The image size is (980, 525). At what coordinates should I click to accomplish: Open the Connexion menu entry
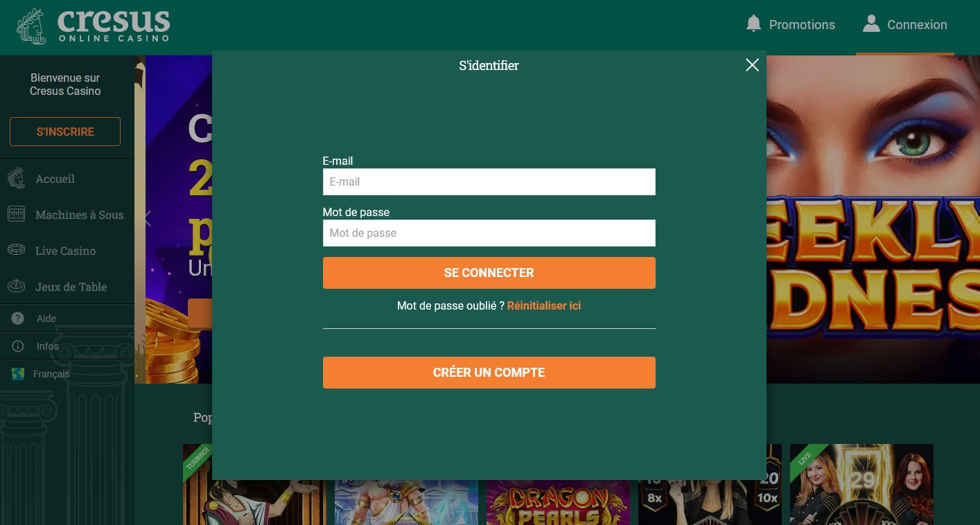click(917, 24)
